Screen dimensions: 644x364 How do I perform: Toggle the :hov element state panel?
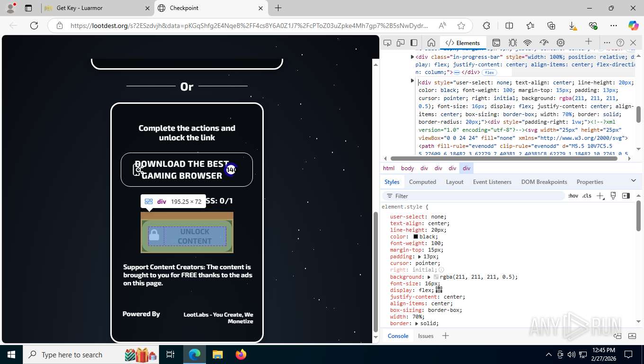tap(573, 196)
